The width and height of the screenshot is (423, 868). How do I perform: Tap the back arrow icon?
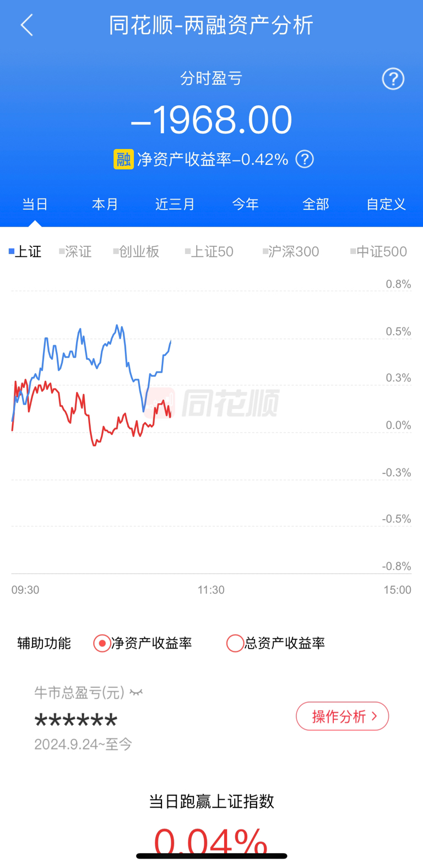pos(27,25)
